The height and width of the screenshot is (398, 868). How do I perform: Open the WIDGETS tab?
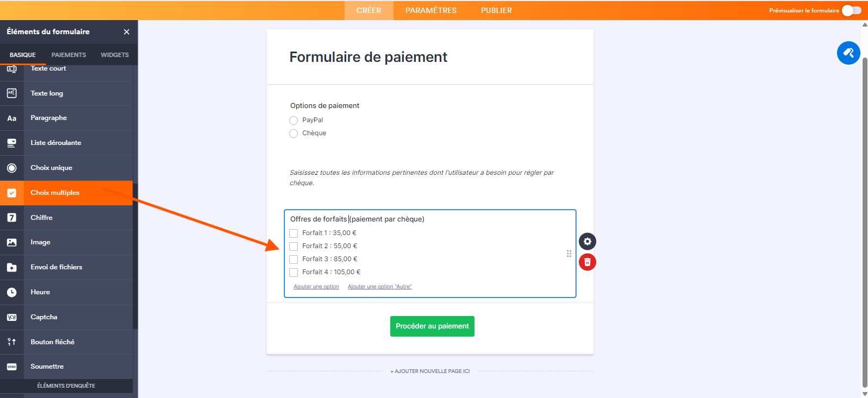[115, 55]
